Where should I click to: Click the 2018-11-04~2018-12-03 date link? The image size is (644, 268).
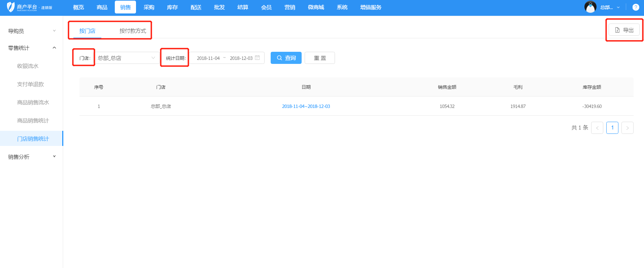coord(306,106)
